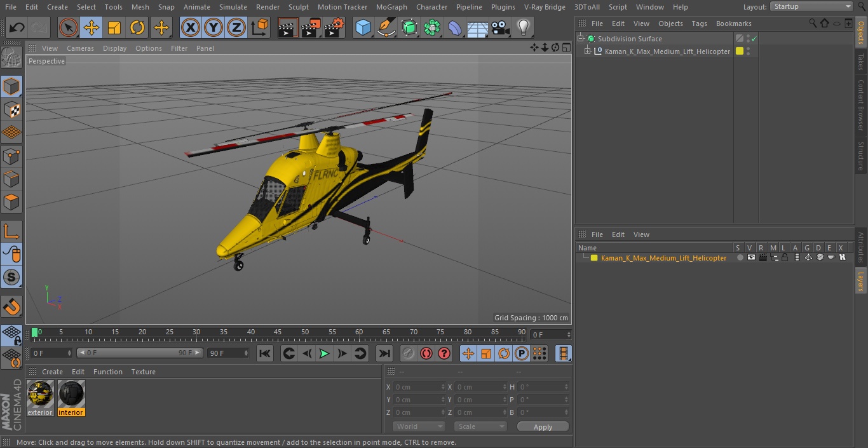Click the Apply button
Viewport: 868px width, 448px height.
(x=543, y=427)
